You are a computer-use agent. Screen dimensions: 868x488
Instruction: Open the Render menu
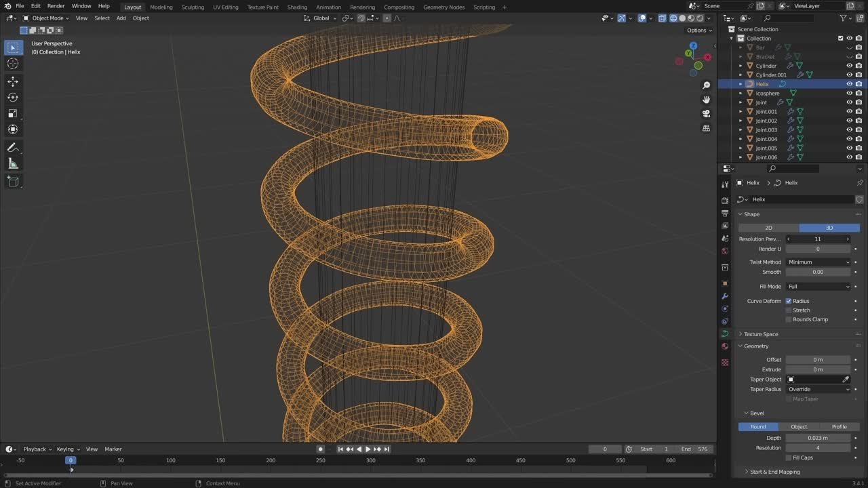pos(56,6)
